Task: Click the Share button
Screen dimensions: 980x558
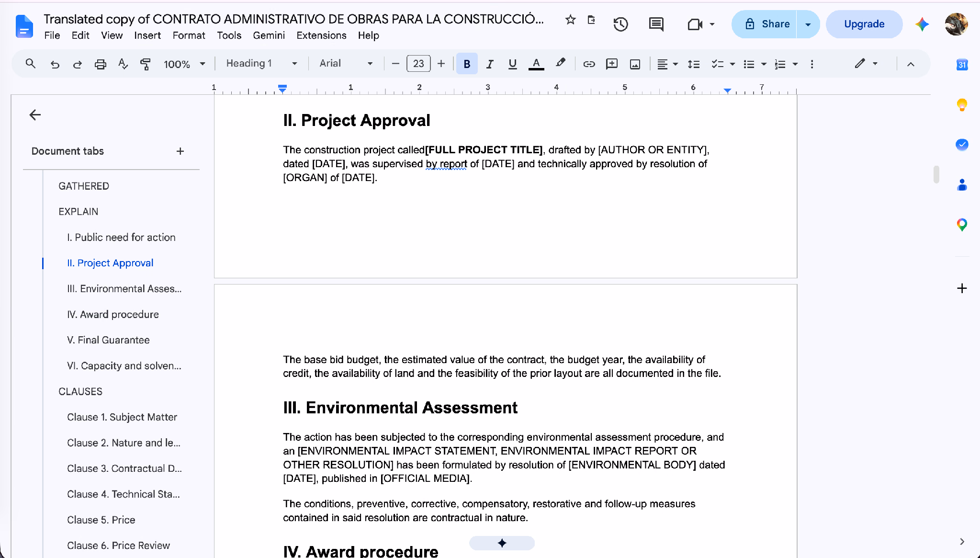Action: click(765, 24)
